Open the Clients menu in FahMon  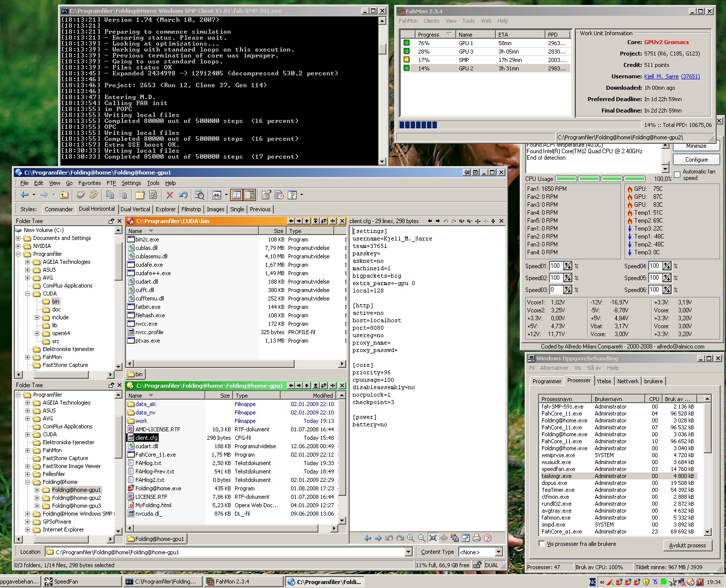431,21
